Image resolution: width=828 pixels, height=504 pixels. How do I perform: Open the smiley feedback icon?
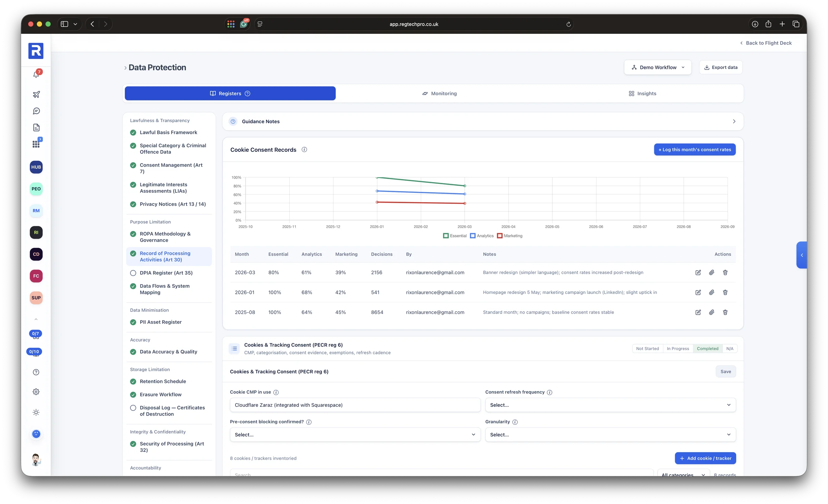[x=36, y=434]
